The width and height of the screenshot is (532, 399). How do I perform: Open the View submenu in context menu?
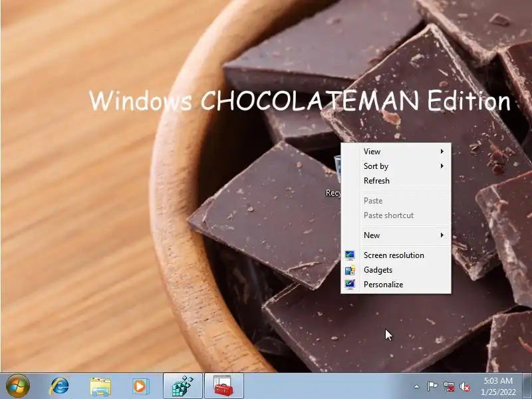click(x=396, y=152)
